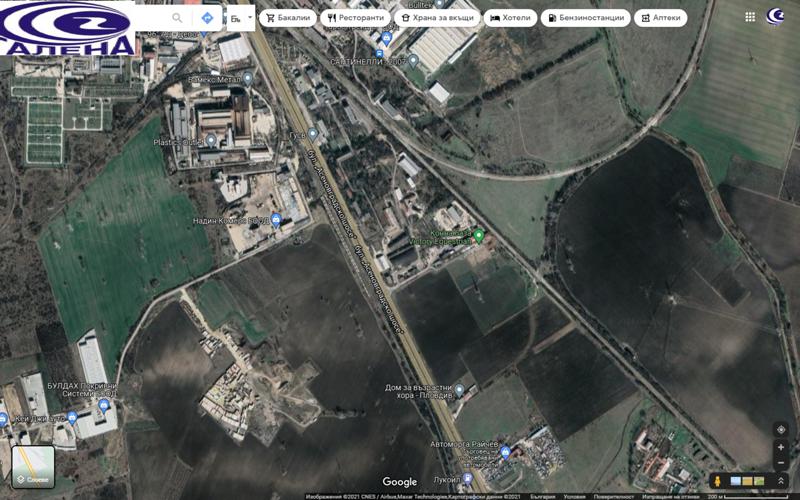Filter by Бензиностанции (gas stations)
Viewport: 800px width, 500px height.
pyautogui.click(x=586, y=18)
